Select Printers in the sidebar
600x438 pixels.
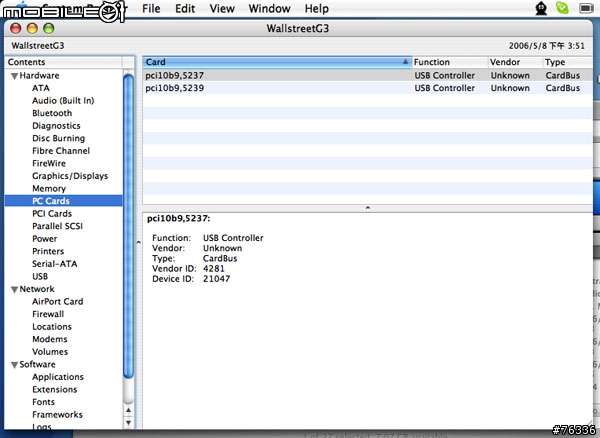[x=48, y=251]
